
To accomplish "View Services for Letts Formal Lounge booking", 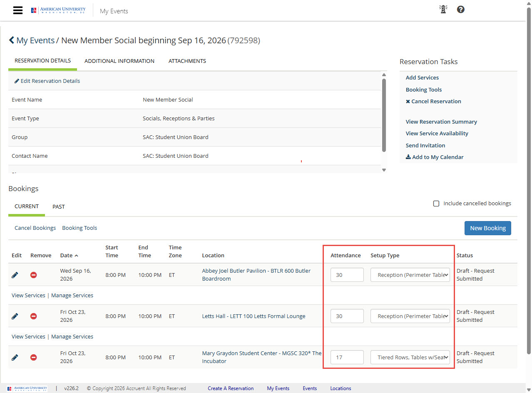I will [28, 336].
